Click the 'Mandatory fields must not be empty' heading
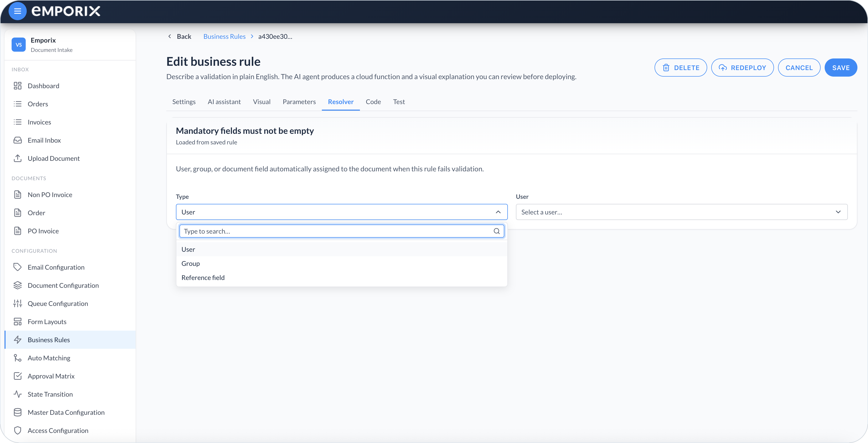 point(245,131)
